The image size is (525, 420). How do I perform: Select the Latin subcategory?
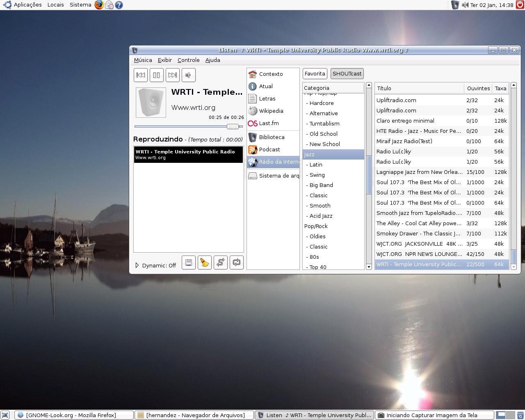333,164
